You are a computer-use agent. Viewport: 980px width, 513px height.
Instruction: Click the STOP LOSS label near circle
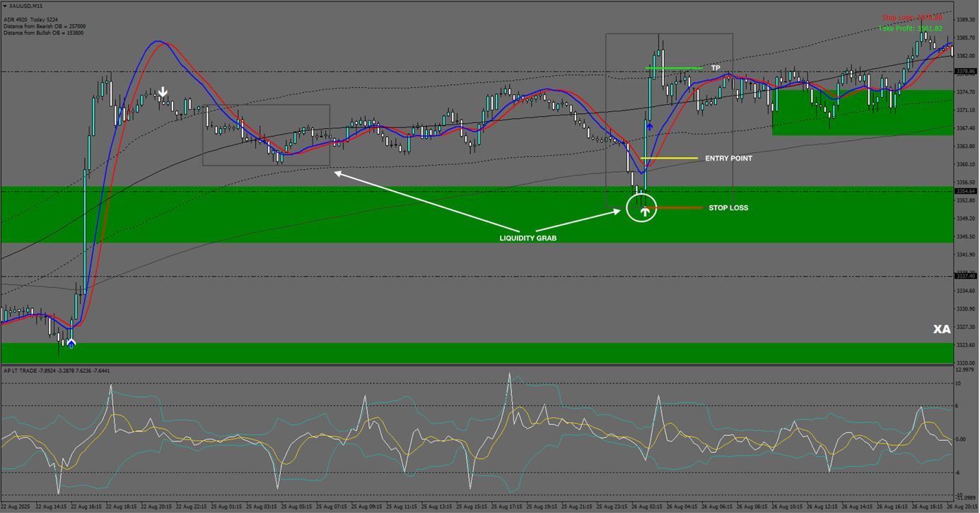point(728,208)
